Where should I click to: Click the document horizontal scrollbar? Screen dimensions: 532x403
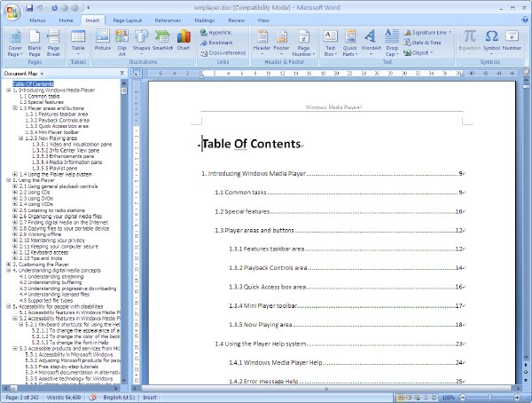(326, 389)
